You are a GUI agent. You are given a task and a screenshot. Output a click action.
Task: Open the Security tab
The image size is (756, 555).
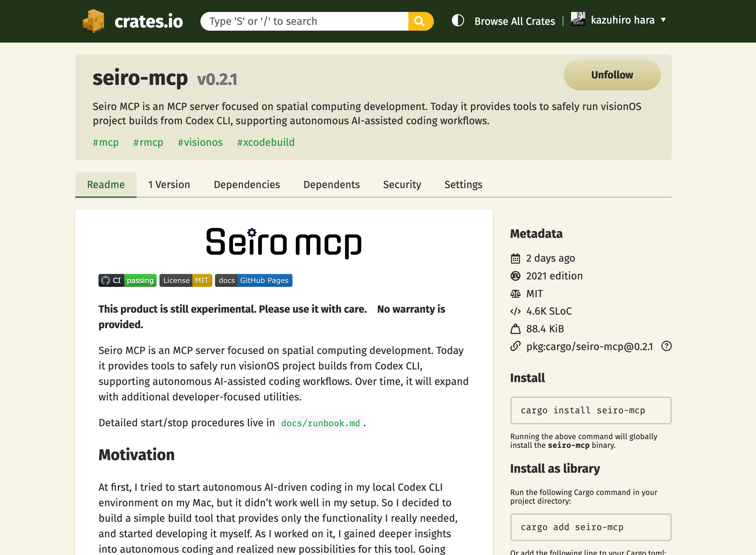pos(402,185)
